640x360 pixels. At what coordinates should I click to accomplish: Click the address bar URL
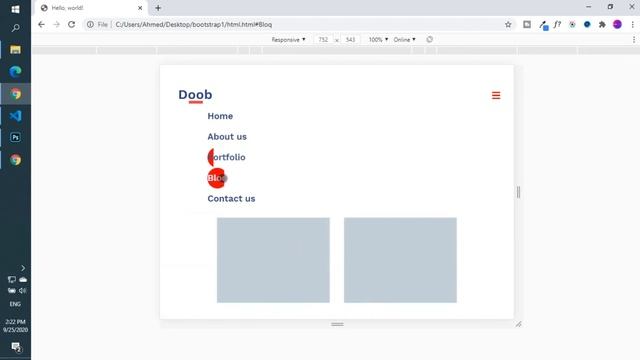(193, 24)
